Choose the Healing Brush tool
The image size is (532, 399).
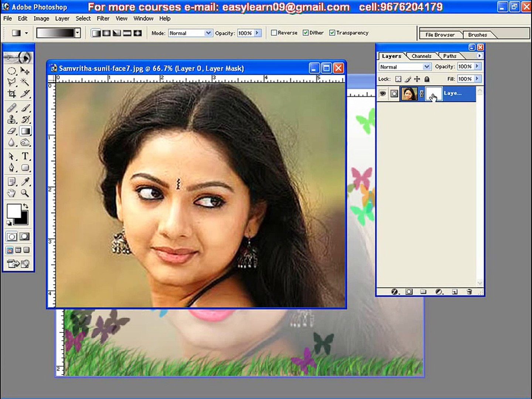(x=12, y=108)
